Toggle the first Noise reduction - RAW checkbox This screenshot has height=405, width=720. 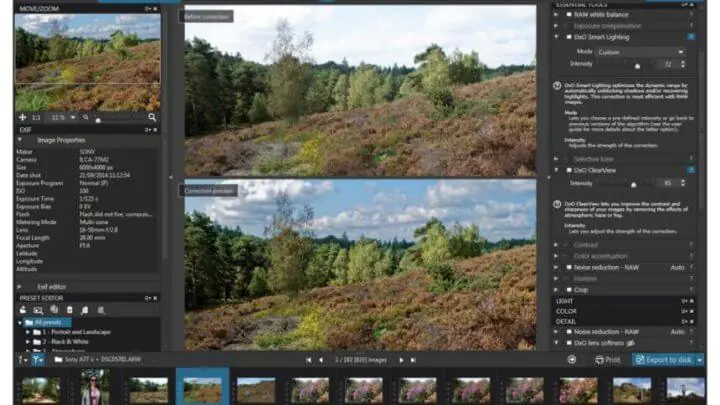pos(569,267)
